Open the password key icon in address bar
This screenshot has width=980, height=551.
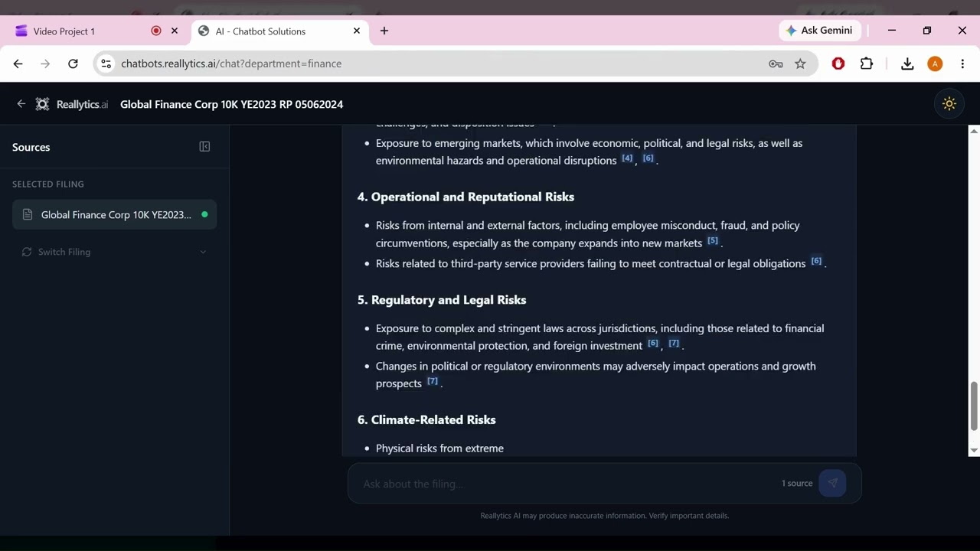click(x=776, y=64)
